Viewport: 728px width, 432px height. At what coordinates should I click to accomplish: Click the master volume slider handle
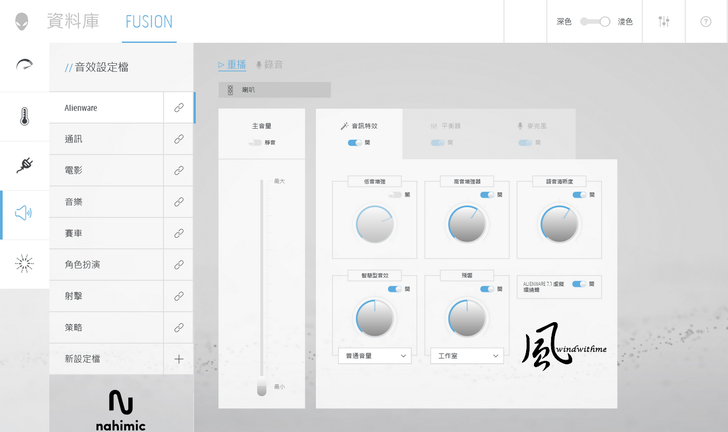tap(262, 386)
